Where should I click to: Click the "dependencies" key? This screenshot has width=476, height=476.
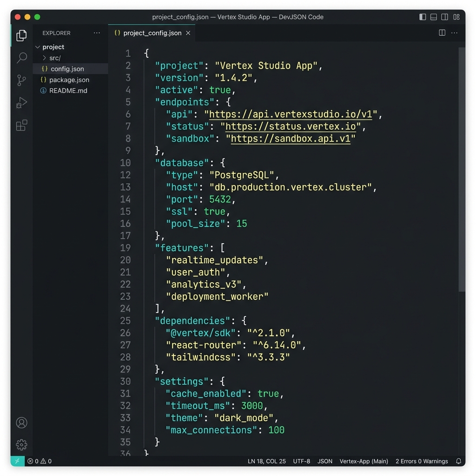[x=193, y=321]
